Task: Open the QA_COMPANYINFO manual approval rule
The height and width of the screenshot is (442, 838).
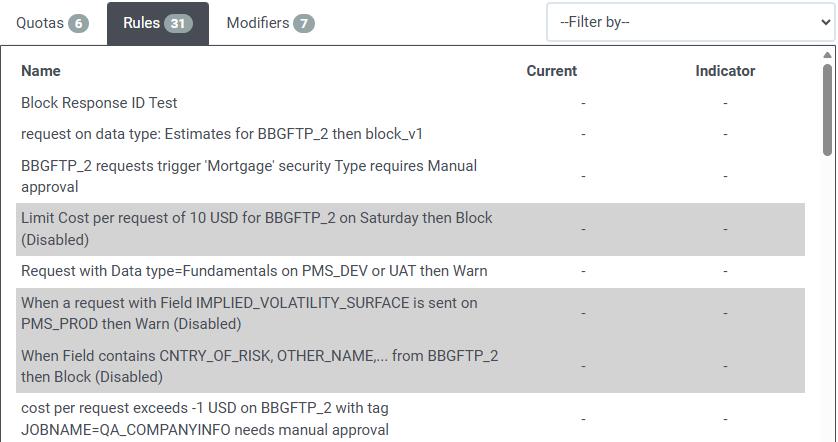Action: click(x=205, y=419)
